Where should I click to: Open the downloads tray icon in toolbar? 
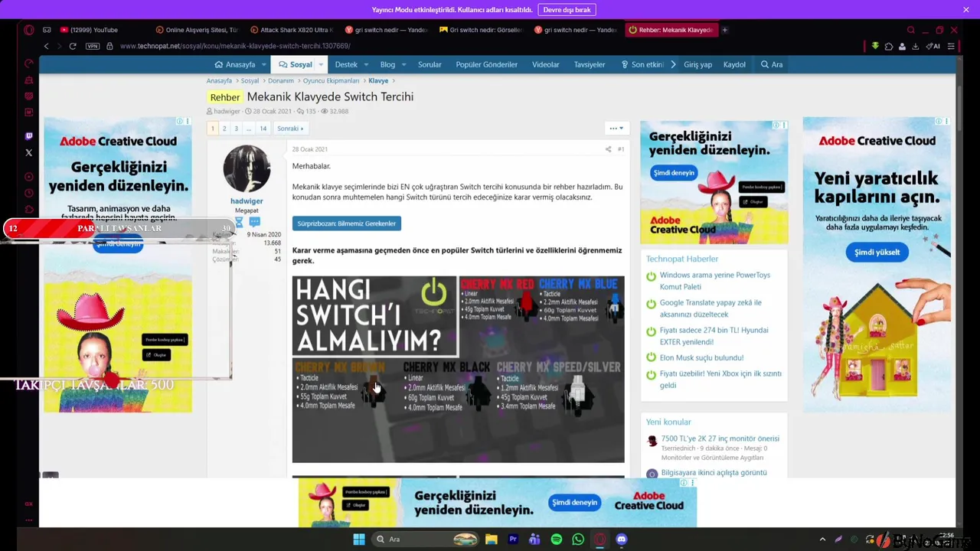click(x=916, y=46)
